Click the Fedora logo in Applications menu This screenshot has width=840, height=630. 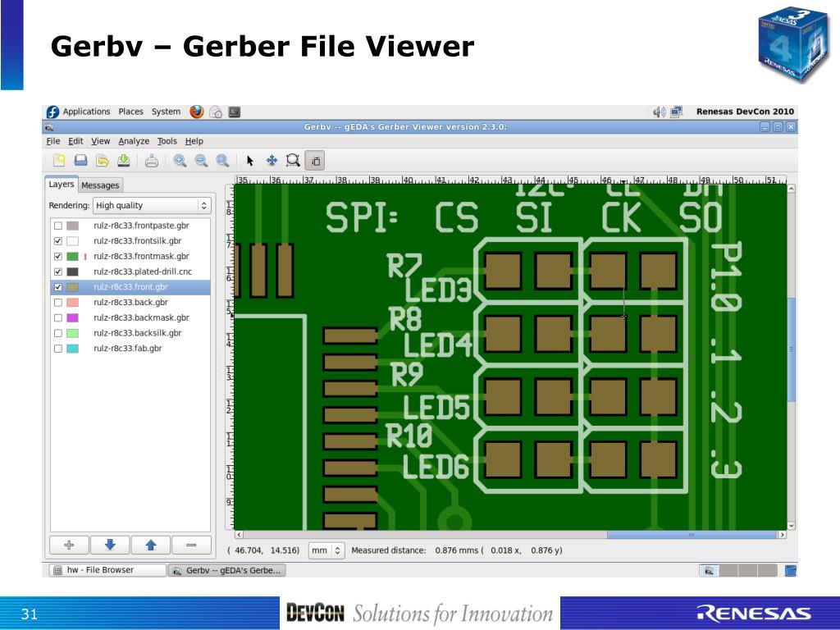(x=52, y=112)
